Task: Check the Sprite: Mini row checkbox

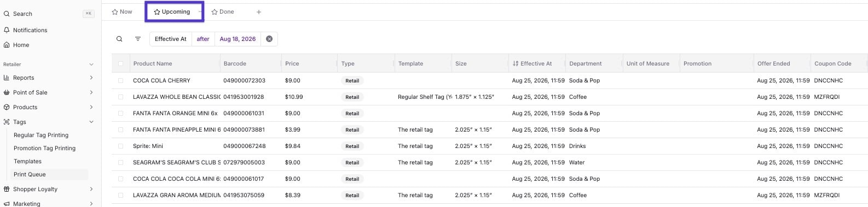Action: (x=120, y=146)
